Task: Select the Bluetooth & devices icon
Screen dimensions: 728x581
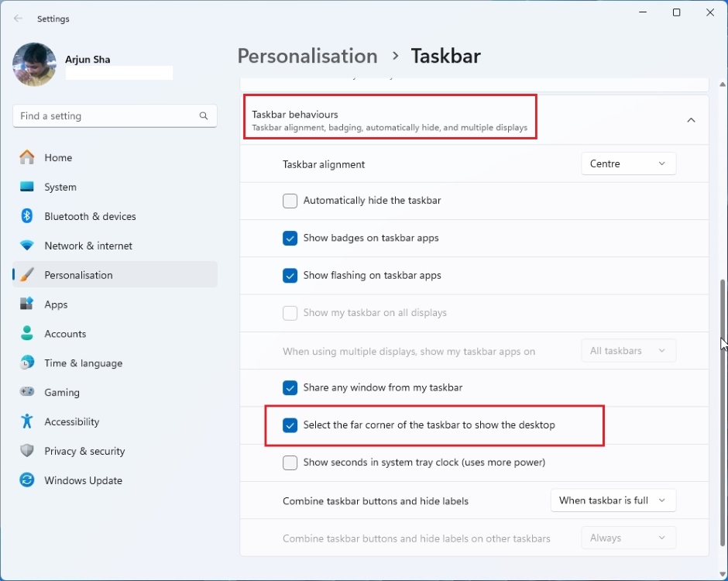Action: click(x=26, y=216)
